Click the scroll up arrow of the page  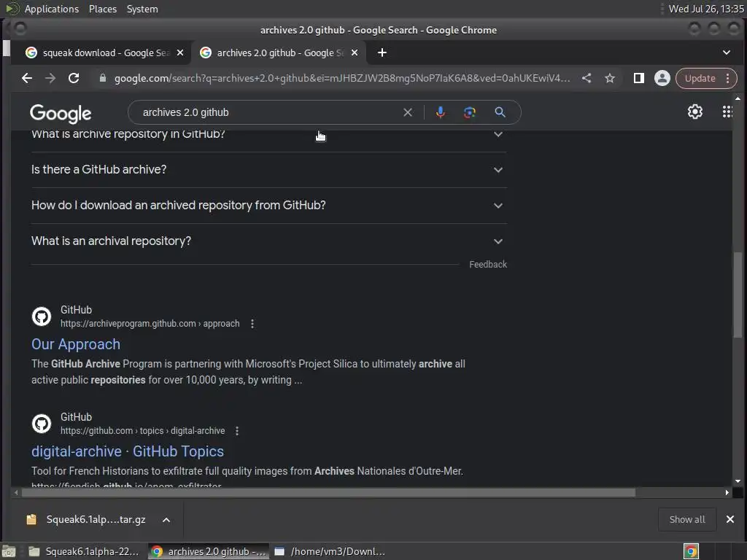[738, 98]
